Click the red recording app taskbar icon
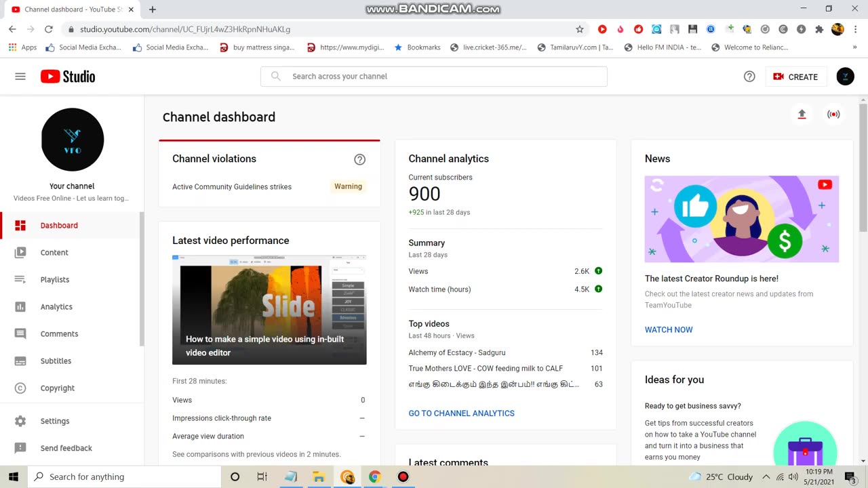 tap(403, 476)
